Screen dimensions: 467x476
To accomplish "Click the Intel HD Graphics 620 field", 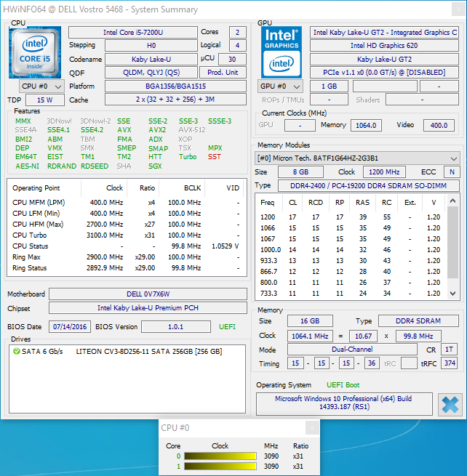I will [x=384, y=46].
